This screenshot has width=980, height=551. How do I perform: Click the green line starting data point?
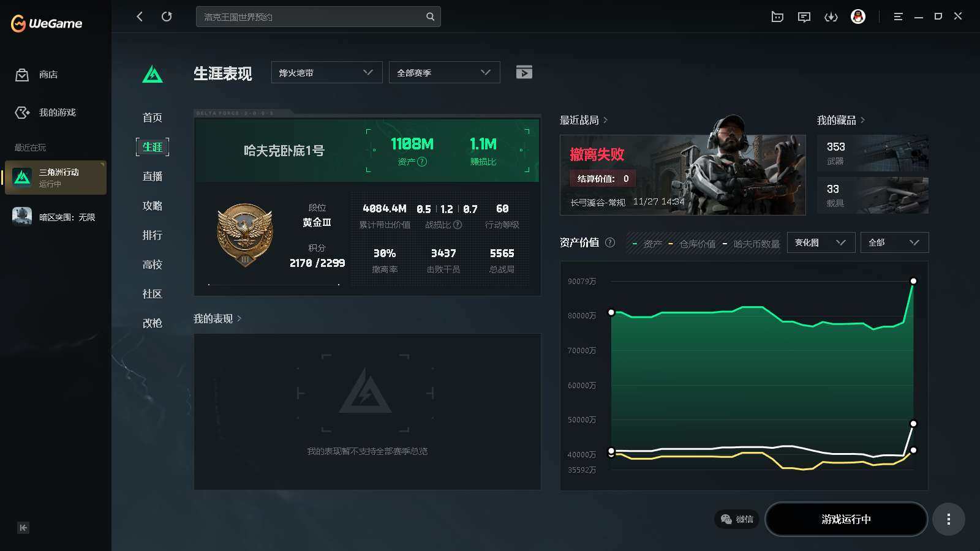611,312
